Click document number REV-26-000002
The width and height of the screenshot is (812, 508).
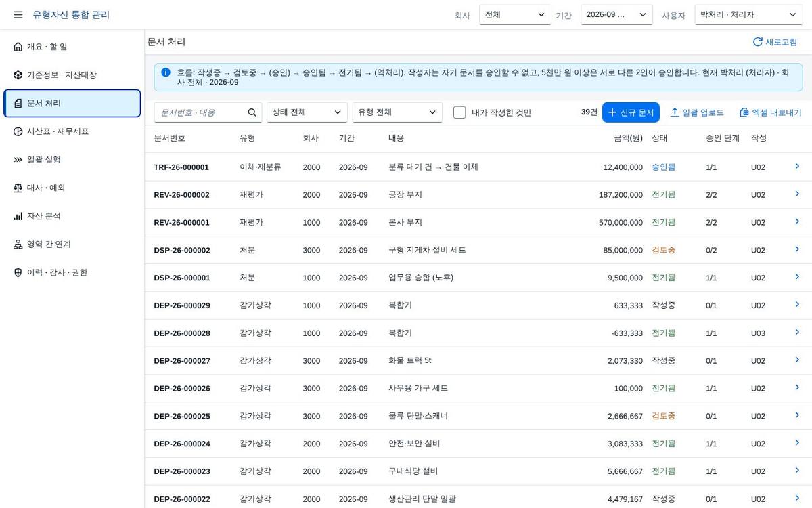[x=181, y=195]
